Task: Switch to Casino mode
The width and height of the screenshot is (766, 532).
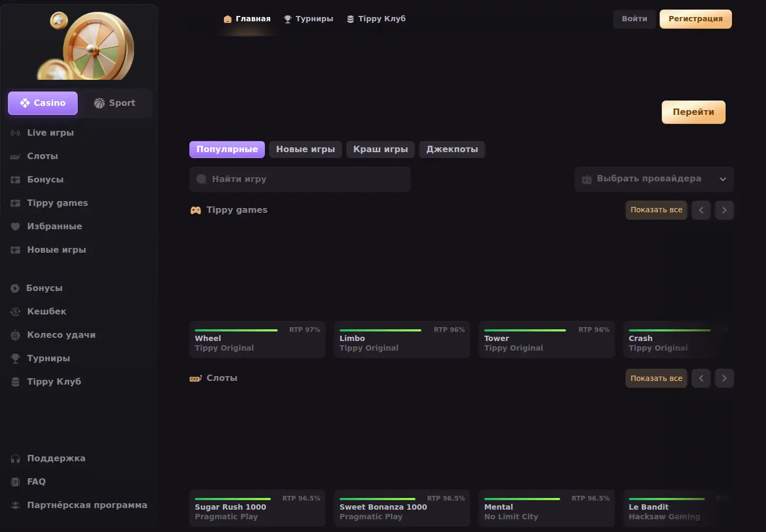Action: [x=43, y=103]
